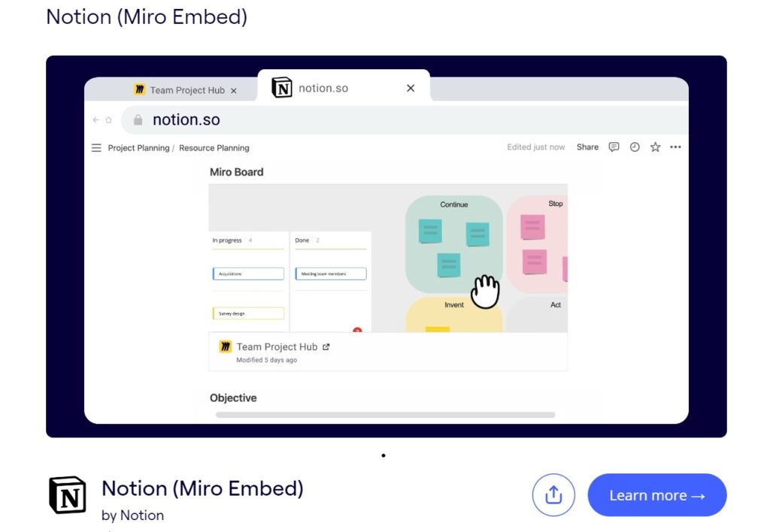Close the Team Project Hub tab
770x532 pixels.
pyautogui.click(x=234, y=91)
